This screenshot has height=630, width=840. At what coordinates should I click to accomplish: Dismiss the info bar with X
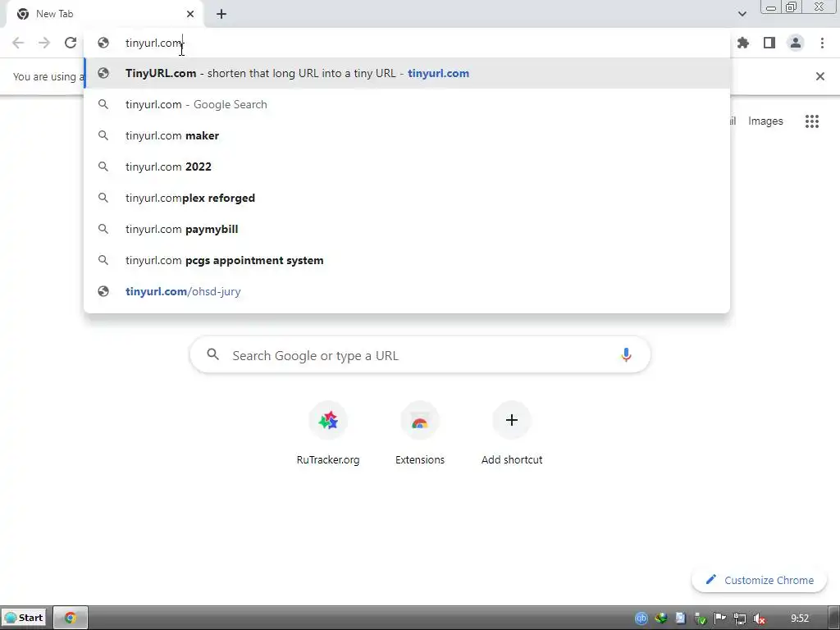click(819, 76)
